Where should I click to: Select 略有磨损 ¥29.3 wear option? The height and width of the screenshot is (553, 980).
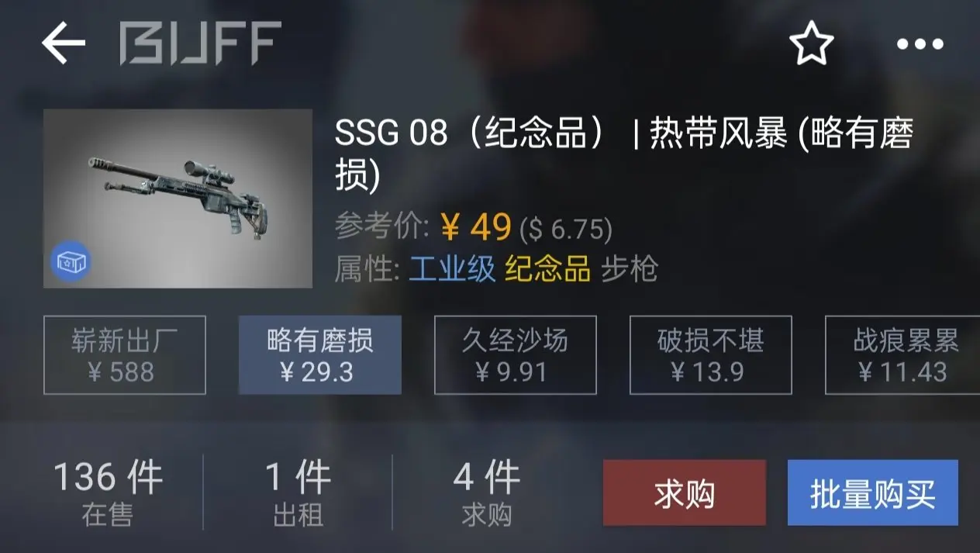320,355
